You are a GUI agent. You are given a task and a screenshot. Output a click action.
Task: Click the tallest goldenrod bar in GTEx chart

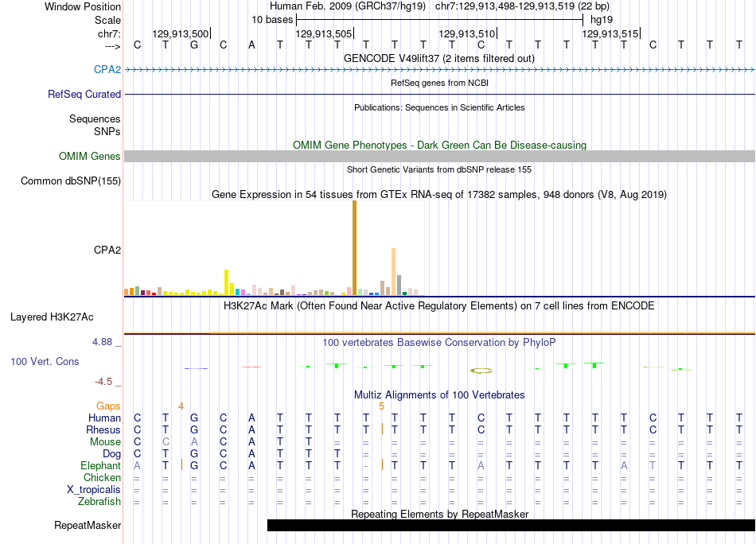pyautogui.click(x=354, y=247)
